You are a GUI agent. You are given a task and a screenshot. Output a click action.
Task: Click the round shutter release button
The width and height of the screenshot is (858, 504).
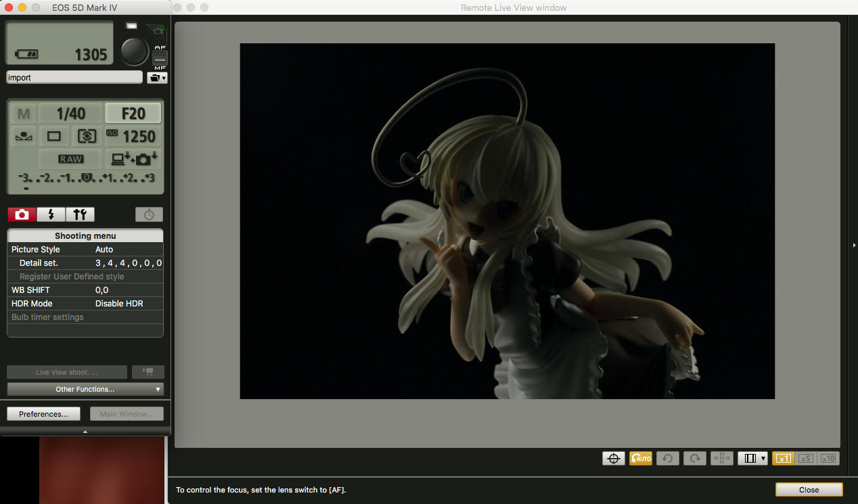(135, 51)
